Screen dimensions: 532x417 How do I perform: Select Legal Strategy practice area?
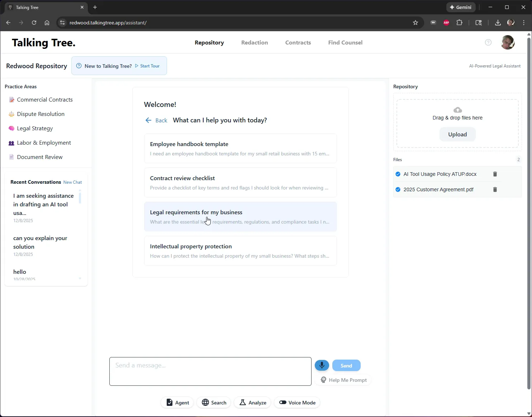click(x=35, y=128)
